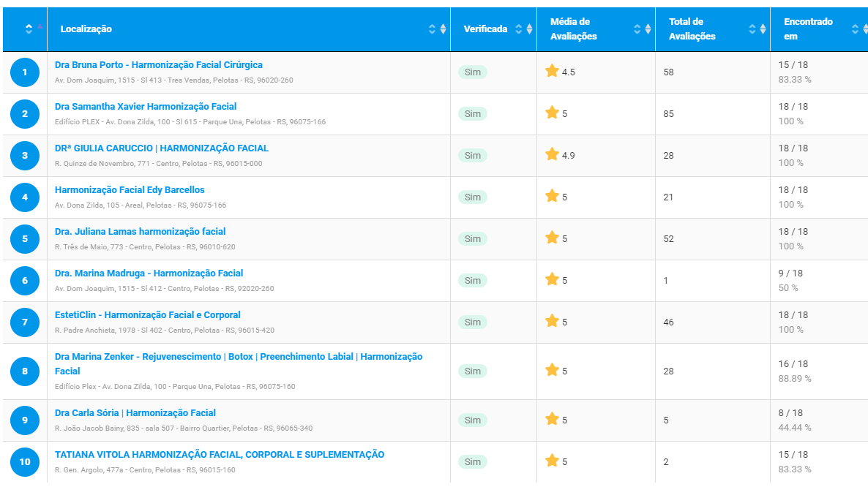Click the star icon for Dra Bruna Porto
Screen dimensions: 868x487
[552, 72]
